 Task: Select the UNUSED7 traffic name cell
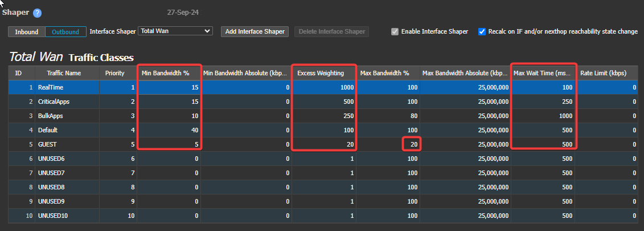pyautogui.click(x=67, y=173)
